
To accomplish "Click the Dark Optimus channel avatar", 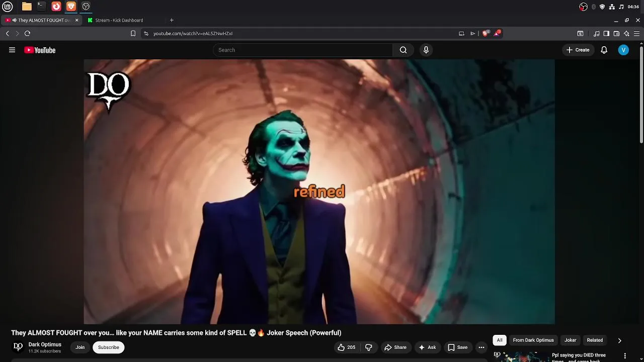I will (18, 347).
